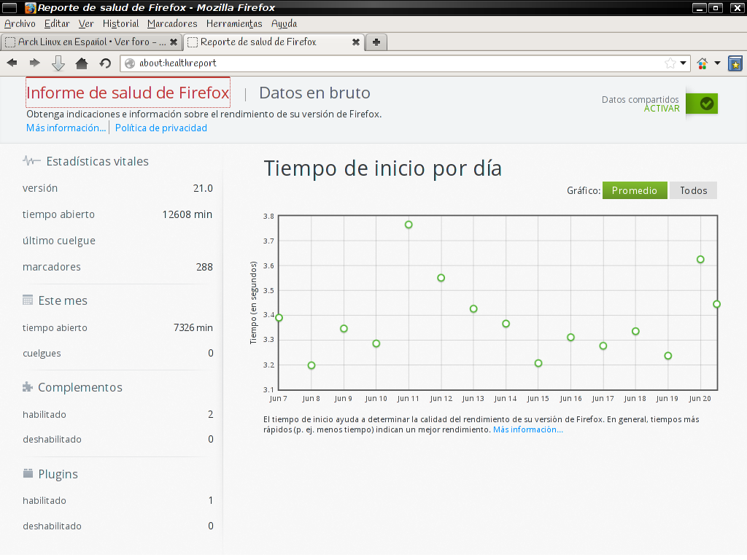Open the Historial menu
747x560 pixels.
tap(120, 24)
